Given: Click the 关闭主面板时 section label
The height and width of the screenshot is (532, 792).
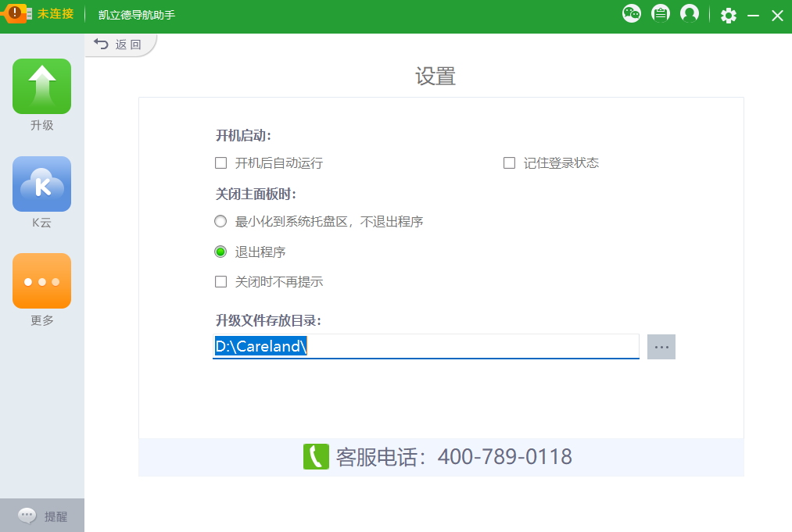Looking at the screenshot, I should (x=256, y=195).
